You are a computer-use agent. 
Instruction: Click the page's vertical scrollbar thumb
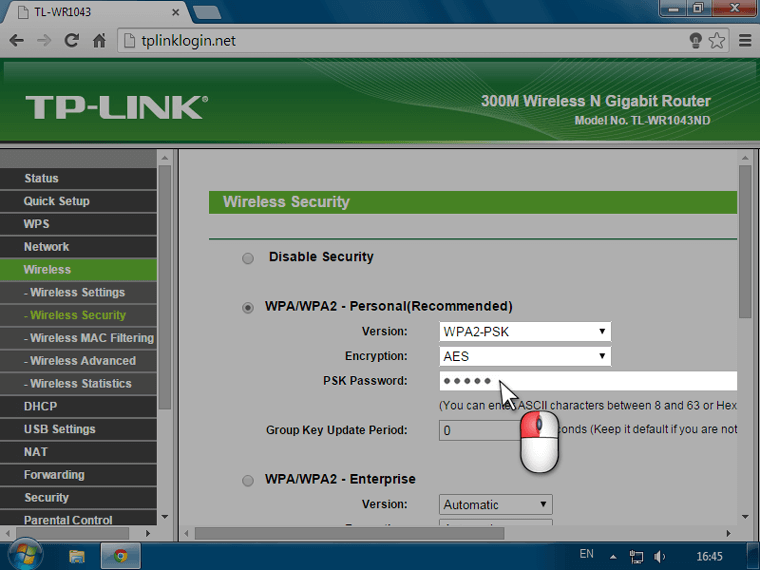click(x=744, y=240)
